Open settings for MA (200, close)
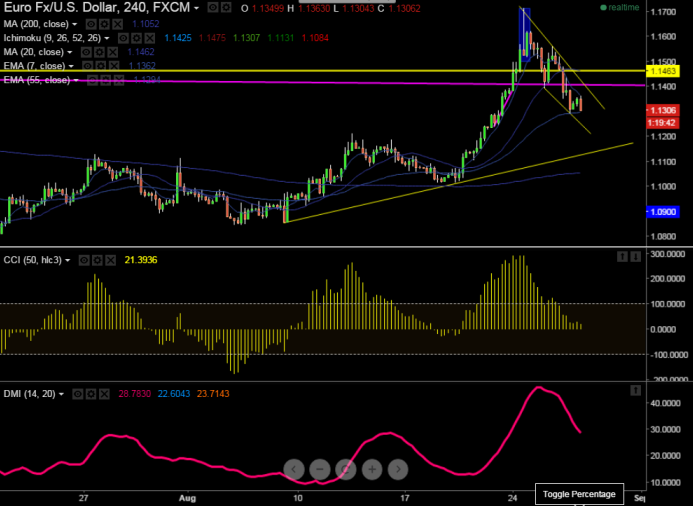Screen dimensions: 693x506 point(104,24)
